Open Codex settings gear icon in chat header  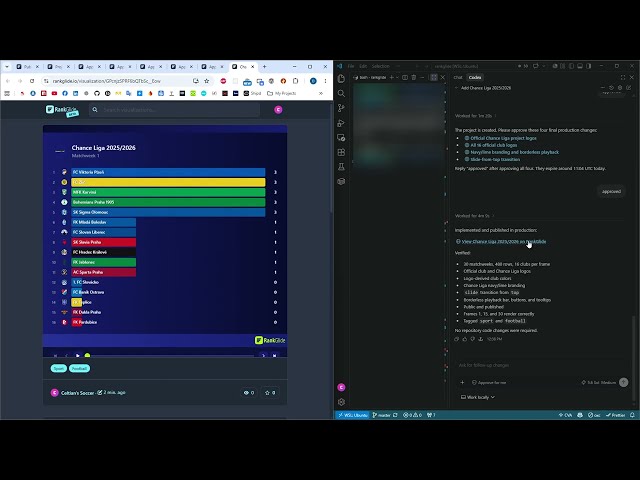[x=620, y=88]
